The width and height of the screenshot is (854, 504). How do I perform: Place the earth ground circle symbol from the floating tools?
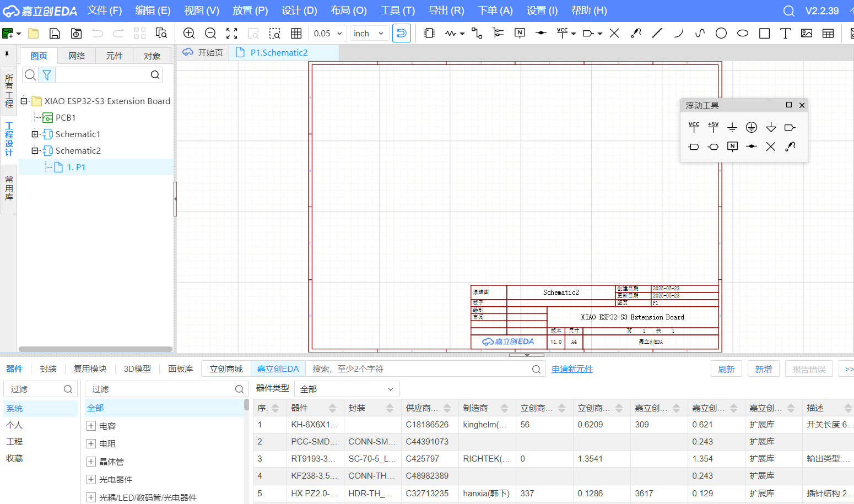(752, 127)
